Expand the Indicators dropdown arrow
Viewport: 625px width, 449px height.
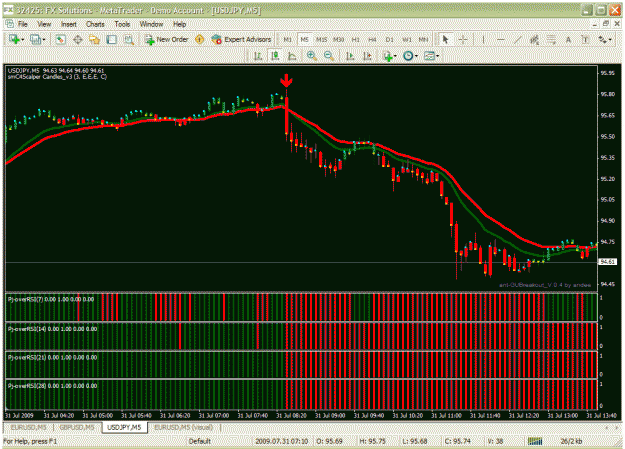[x=395, y=56]
